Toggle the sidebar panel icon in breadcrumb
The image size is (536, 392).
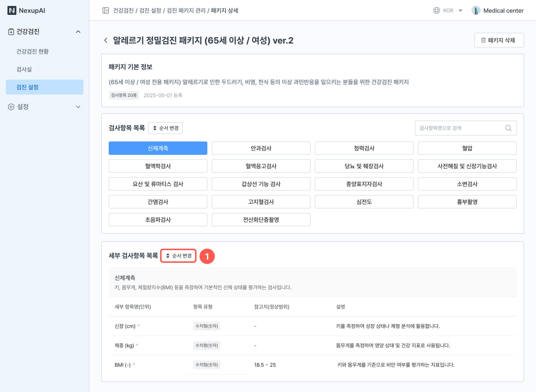(106, 10)
